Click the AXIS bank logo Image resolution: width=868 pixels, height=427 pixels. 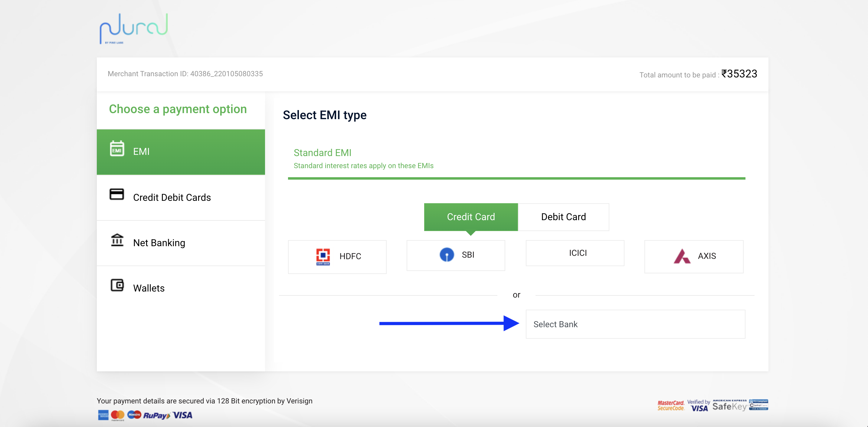(682, 256)
